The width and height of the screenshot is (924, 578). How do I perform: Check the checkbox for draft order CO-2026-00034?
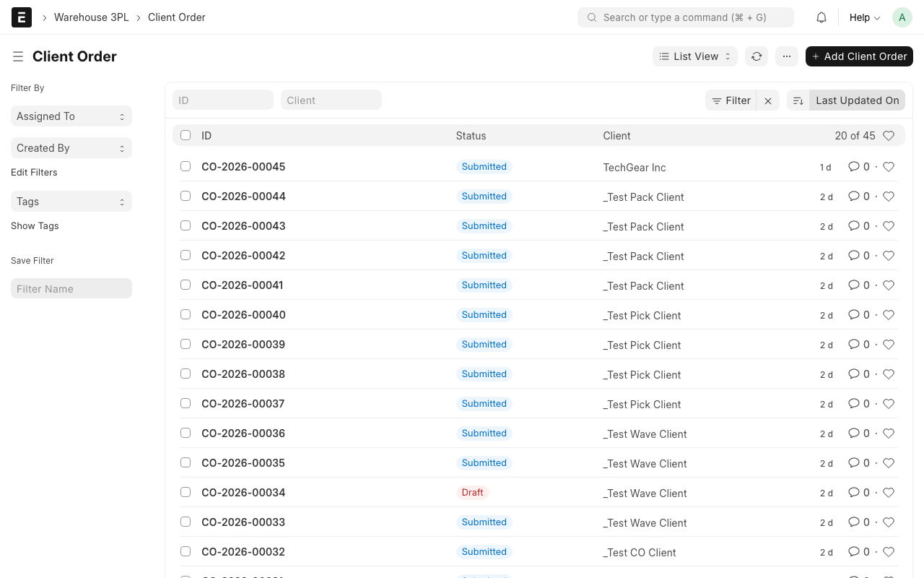(x=186, y=492)
